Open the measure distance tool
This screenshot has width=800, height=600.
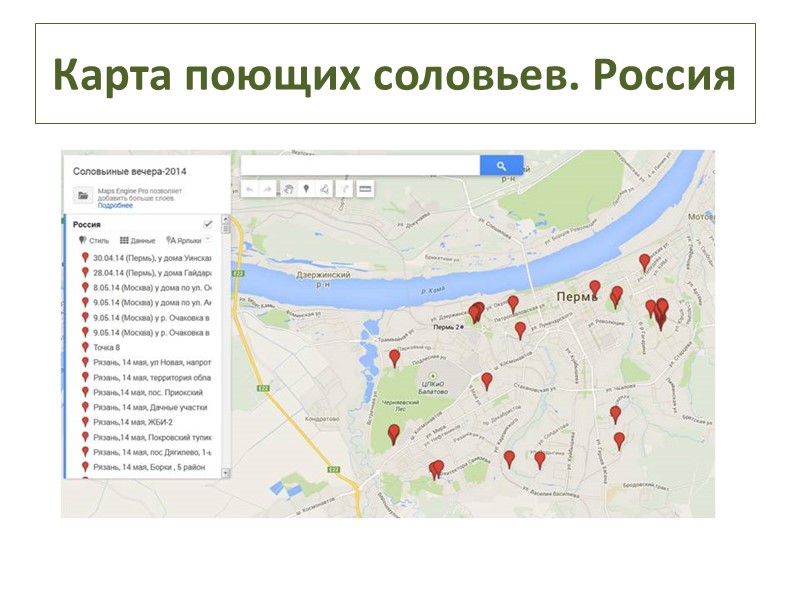pyautogui.click(x=365, y=189)
